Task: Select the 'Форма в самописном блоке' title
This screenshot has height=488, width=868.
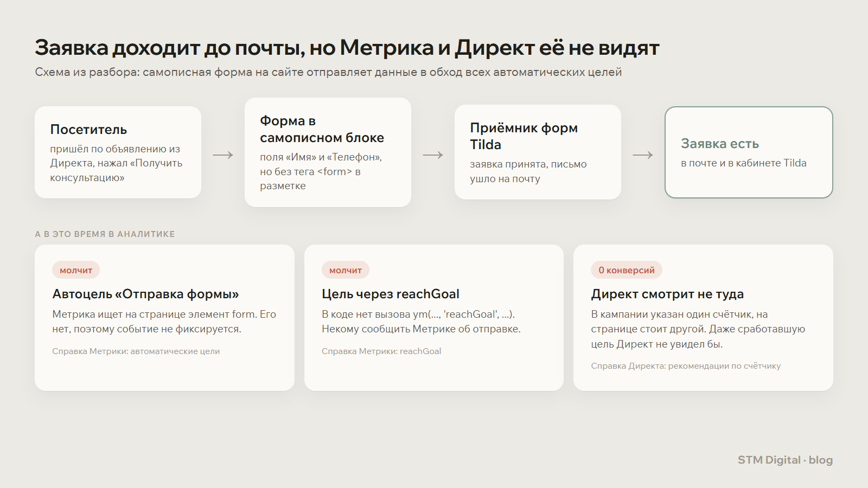Action: tap(322, 129)
